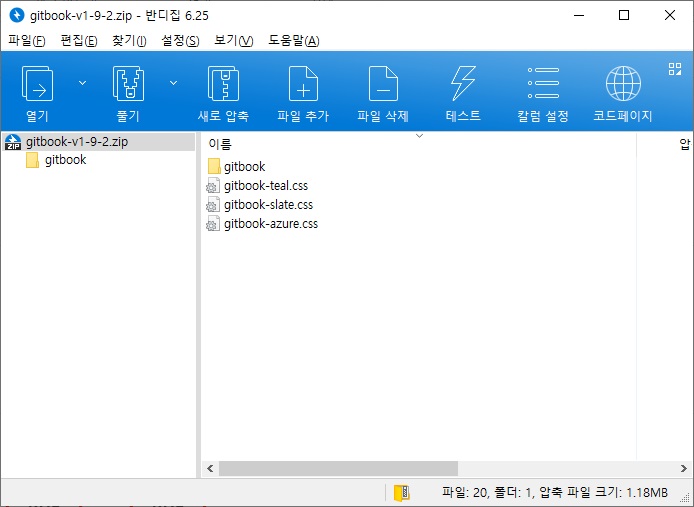This screenshot has height=507, width=694.
Task: Click the 파일 삭제 (Delete file) icon
Action: [383, 84]
